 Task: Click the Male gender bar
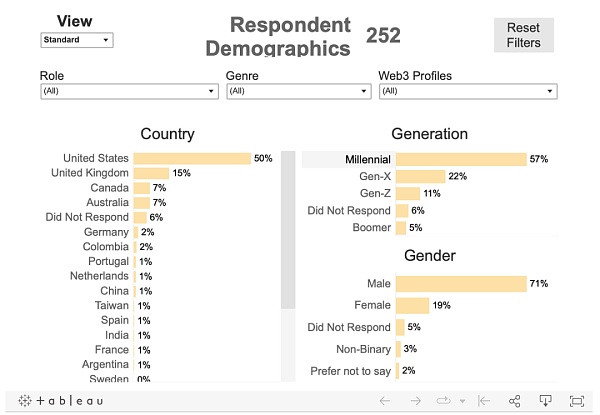coord(461,284)
